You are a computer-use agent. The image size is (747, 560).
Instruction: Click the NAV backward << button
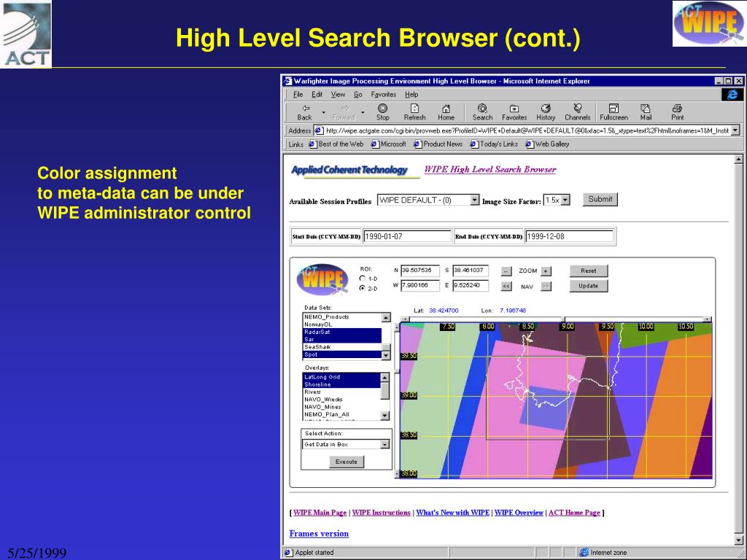click(506, 286)
